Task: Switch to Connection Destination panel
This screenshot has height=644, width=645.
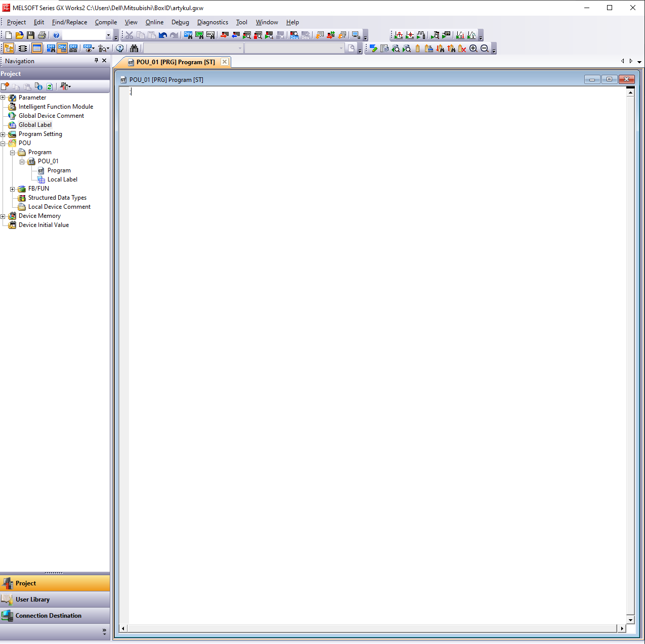Action: [x=55, y=616]
